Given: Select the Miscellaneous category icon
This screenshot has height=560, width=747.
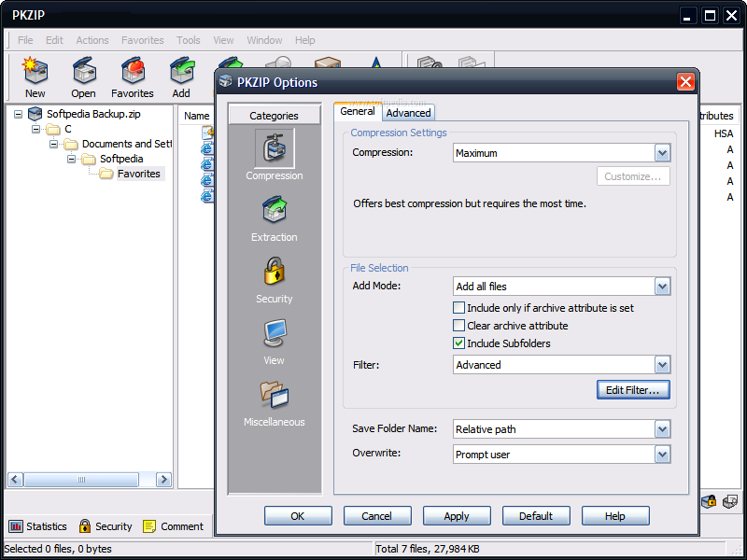Looking at the screenshot, I should coord(275,394).
